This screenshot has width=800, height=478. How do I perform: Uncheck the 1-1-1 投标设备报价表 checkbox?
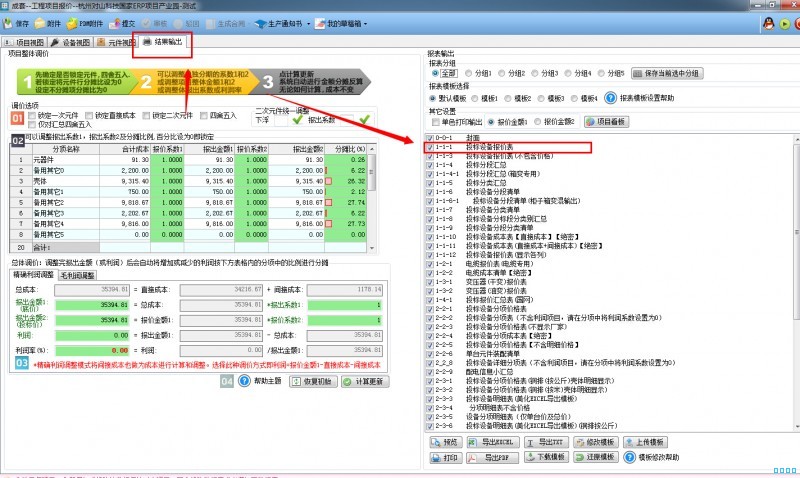tap(430, 147)
